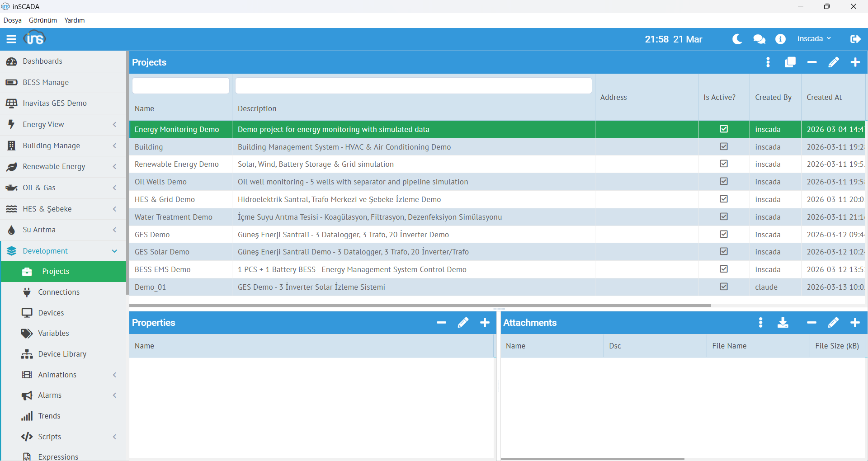Click the pencil edit icon in Projects panel
Viewport: 868px width, 461px height.
click(x=833, y=62)
